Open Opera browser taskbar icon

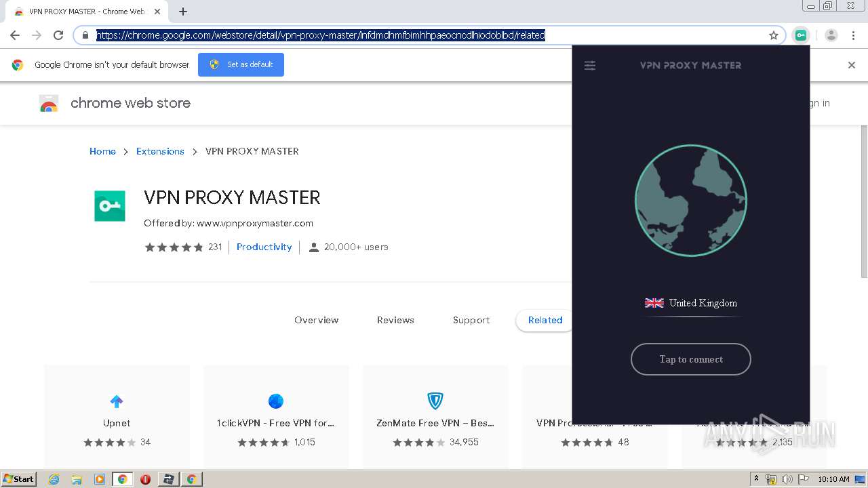pos(145,479)
